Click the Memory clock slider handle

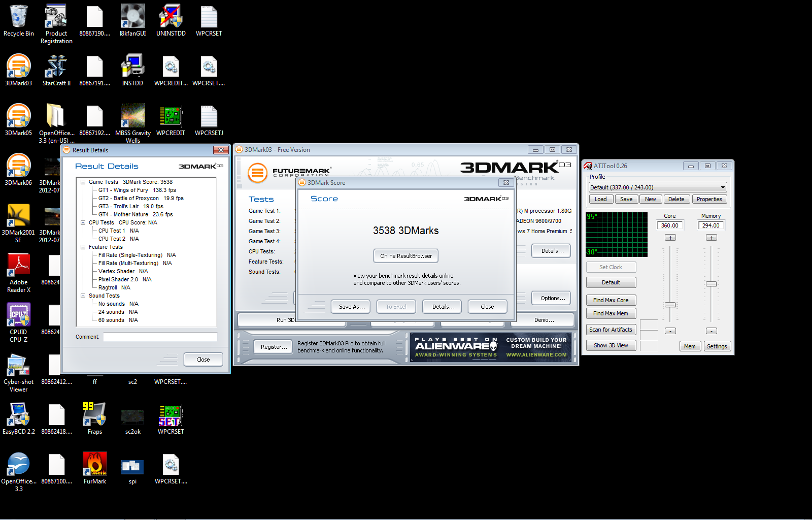(712, 284)
